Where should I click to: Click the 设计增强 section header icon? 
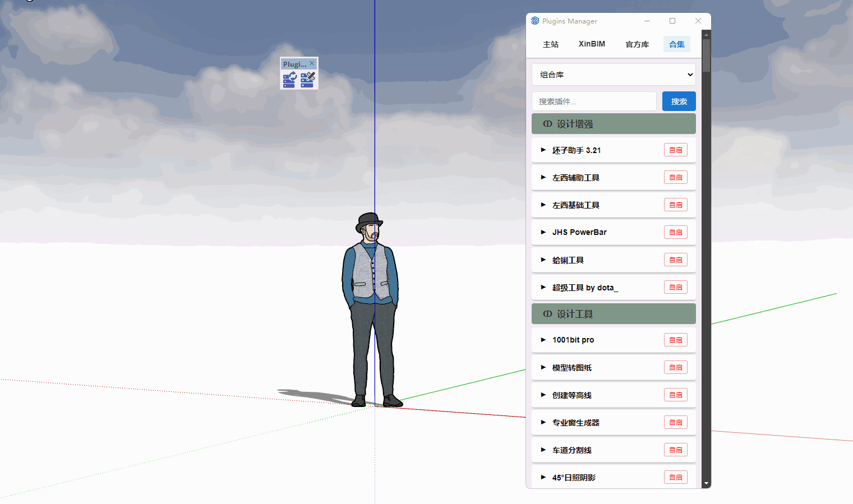tap(547, 124)
